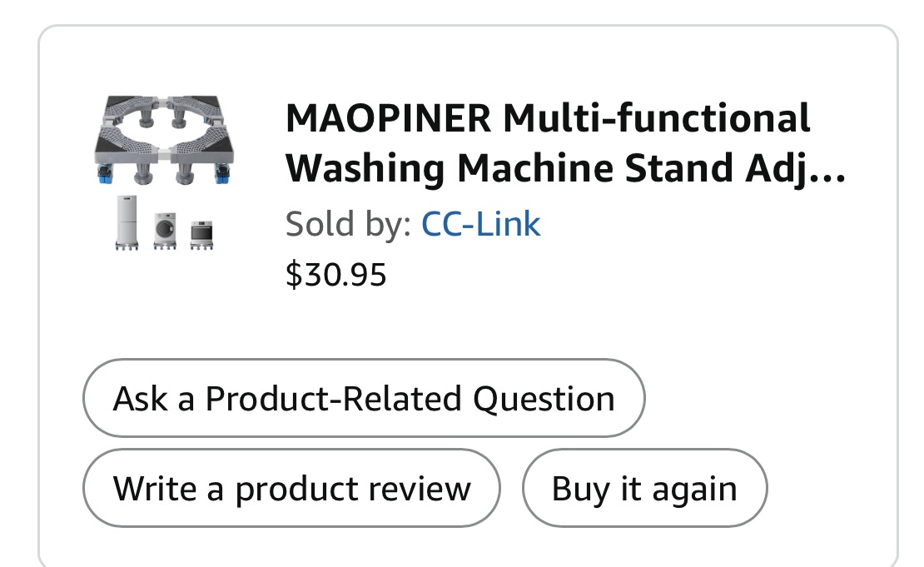Image resolution: width=924 pixels, height=567 pixels.
Task: Click the "Sold by:" label
Action: tap(348, 224)
